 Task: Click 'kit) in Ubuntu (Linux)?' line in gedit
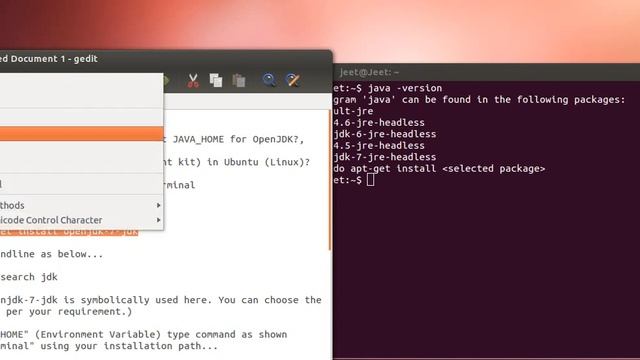244,162
